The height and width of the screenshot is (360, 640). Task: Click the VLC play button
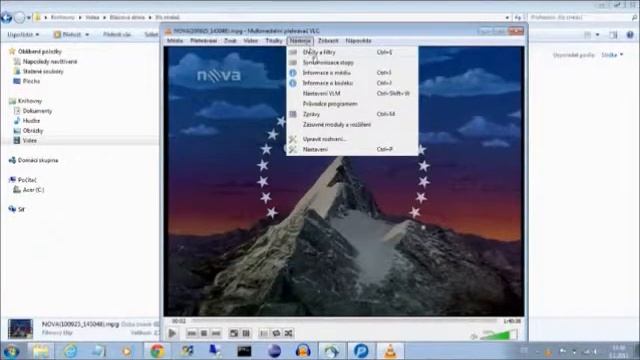tap(172, 333)
